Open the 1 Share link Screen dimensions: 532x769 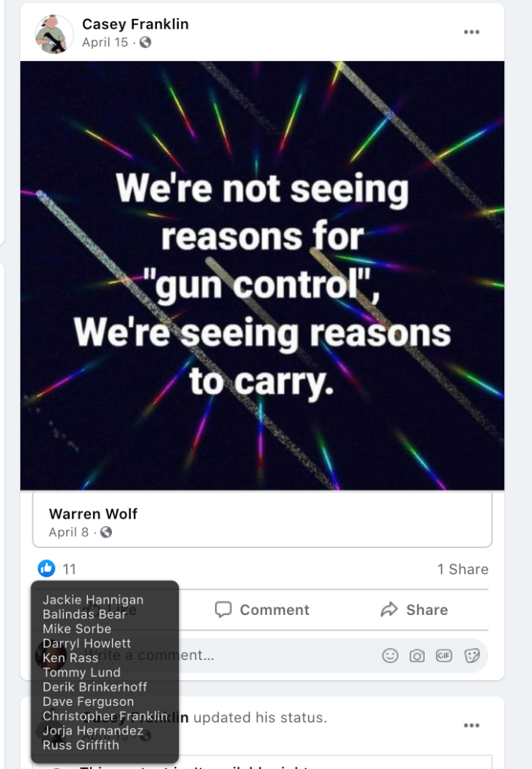click(x=462, y=569)
